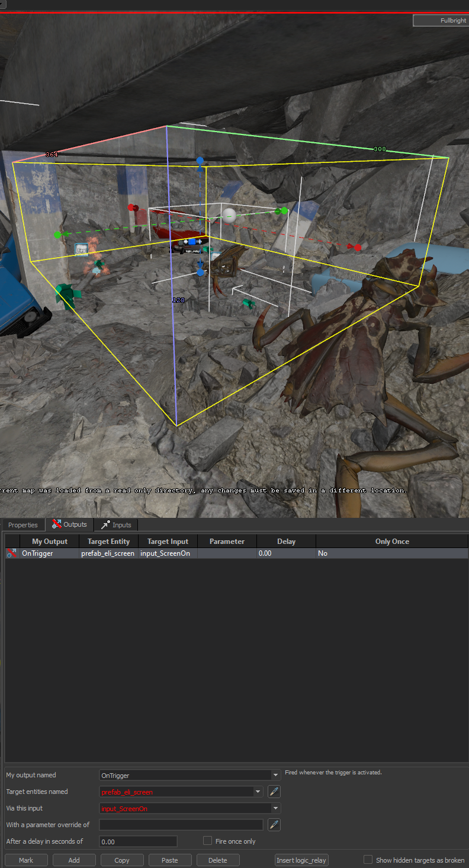This screenshot has height=868, width=469.
Task: Click the lower blue axis handle
Action: 201,272
